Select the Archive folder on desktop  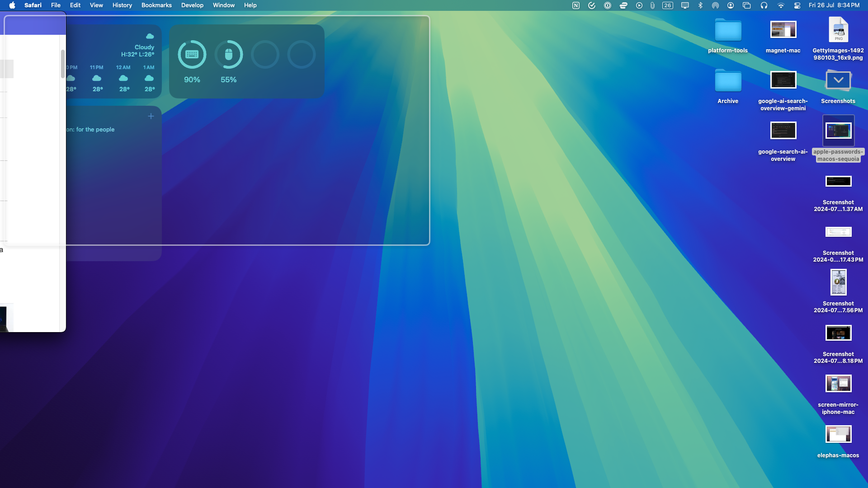coord(728,81)
